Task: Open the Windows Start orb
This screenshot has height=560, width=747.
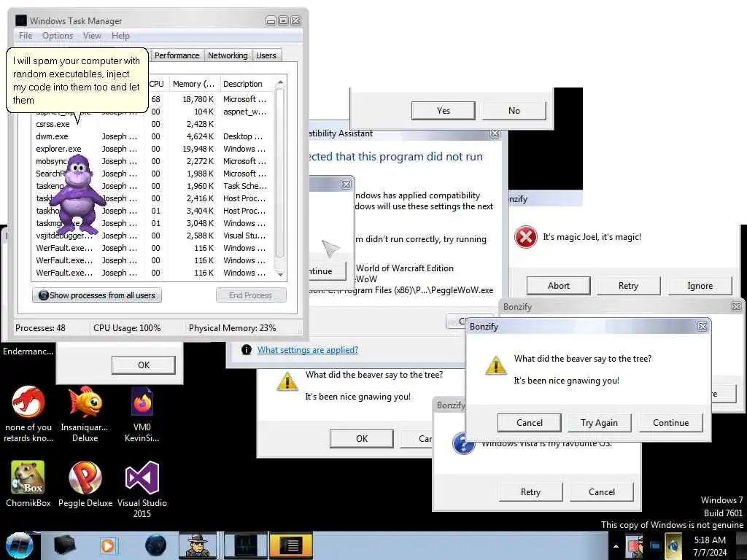Action: click(18, 545)
